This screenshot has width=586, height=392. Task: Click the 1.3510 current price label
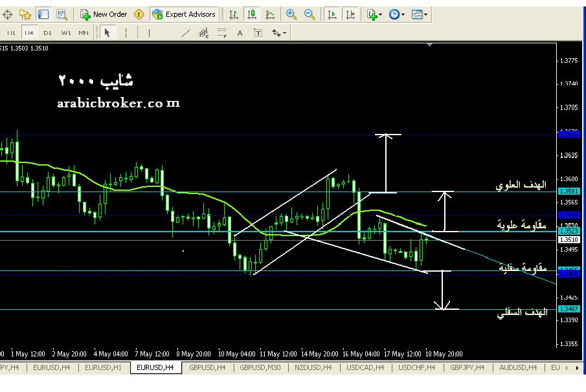[x=569, y=240]
